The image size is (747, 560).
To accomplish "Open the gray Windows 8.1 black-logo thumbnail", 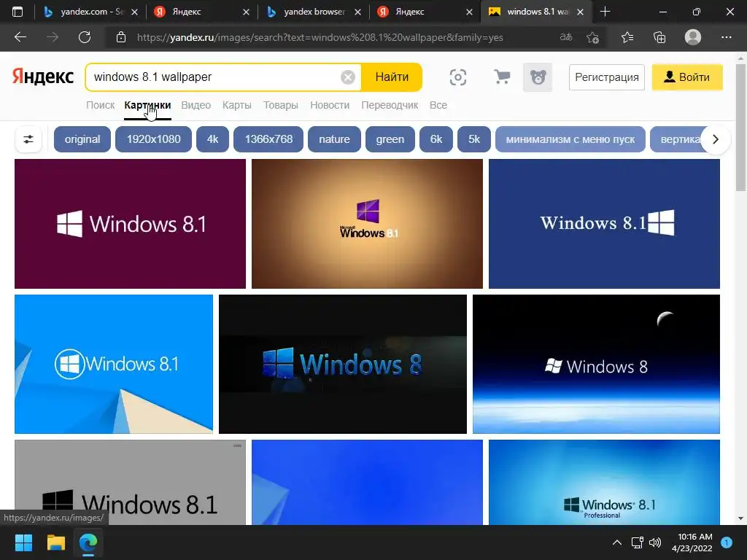I will point(130,482).
